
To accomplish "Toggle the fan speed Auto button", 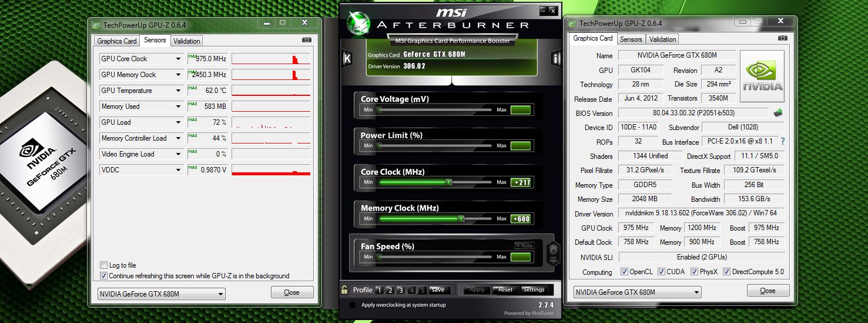I will coord(524,245).
